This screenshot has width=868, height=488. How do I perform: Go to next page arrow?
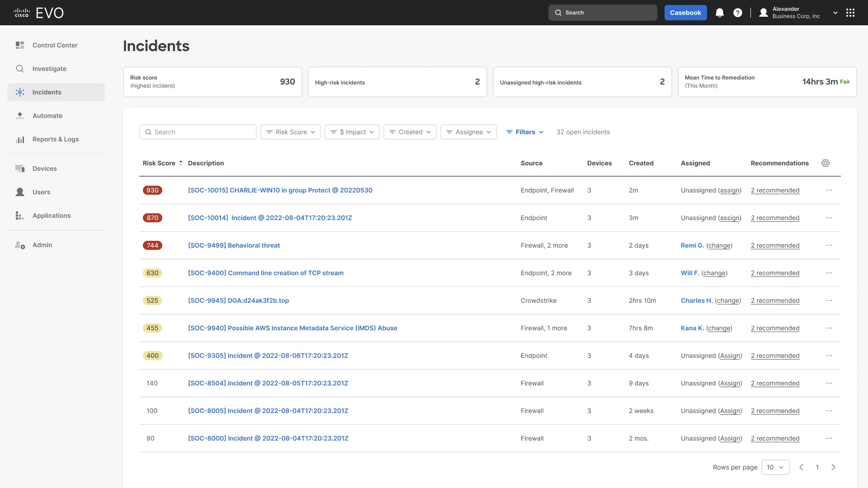(834, 467)
